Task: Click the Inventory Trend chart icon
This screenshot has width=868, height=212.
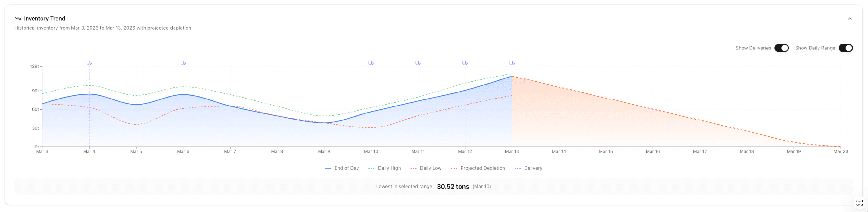Action: pyautogui.click(x=18, y=19)
